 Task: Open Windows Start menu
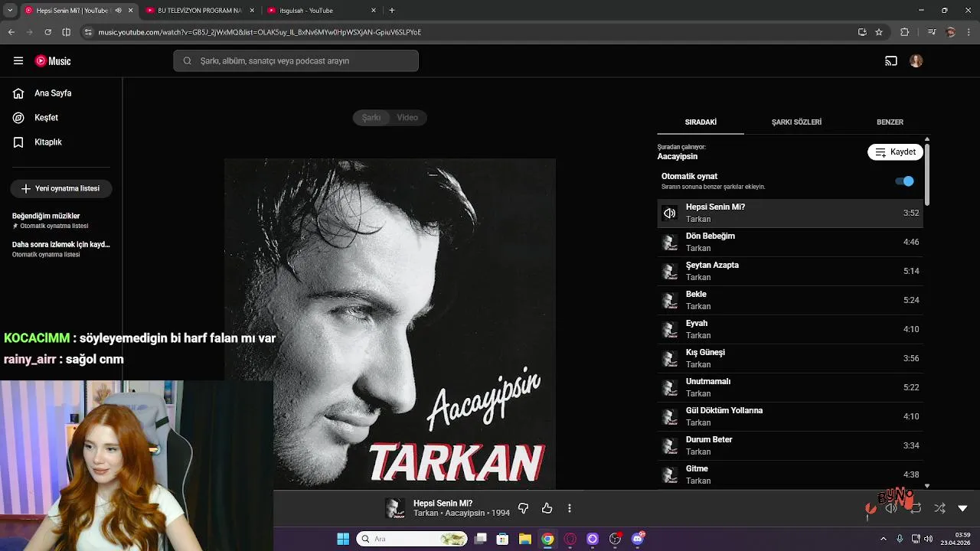pos(343,539)
